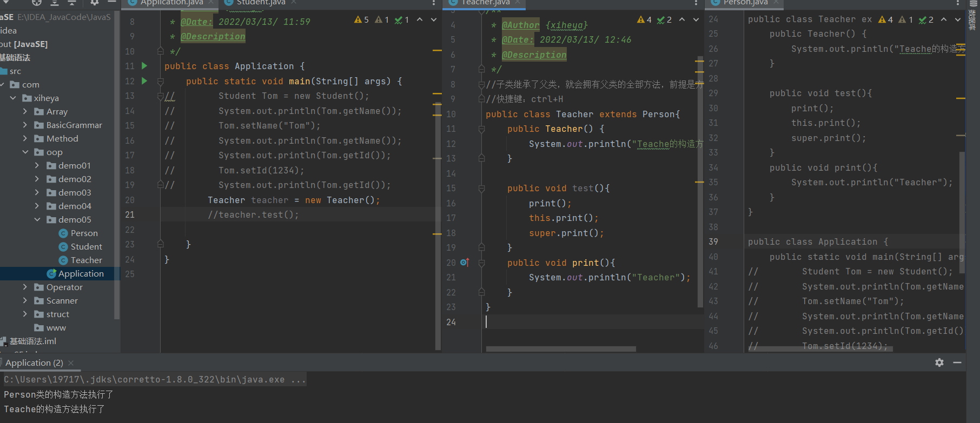This screenshot has height=423, width=980.
Task: Click 'public class Teacher extends Person{' line
Action: point(582,115)
